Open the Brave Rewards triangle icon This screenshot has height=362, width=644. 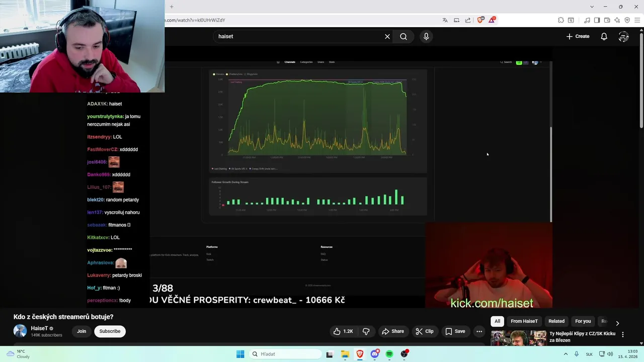492,20
